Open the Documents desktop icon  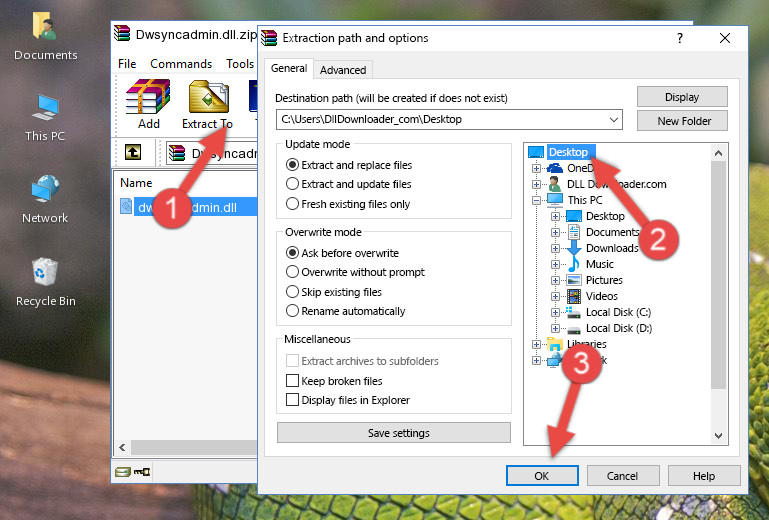pyautogui.click(x=45, y=35)
